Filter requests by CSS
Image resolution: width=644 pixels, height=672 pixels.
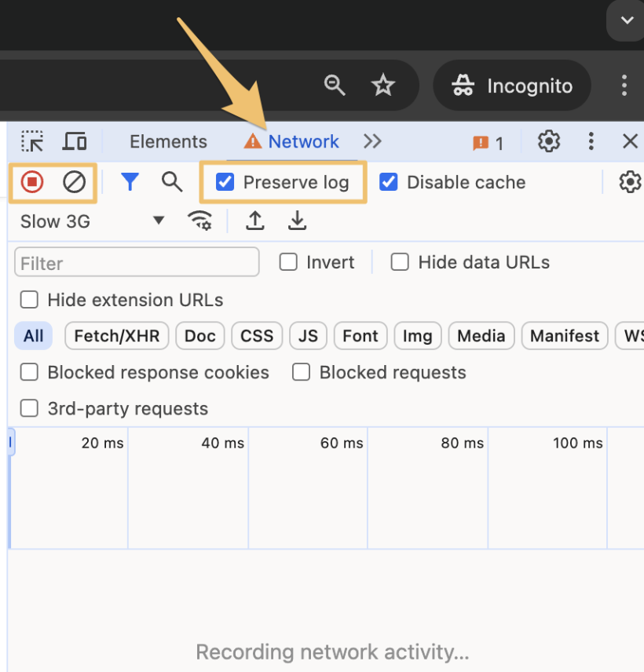pos(257,336)
